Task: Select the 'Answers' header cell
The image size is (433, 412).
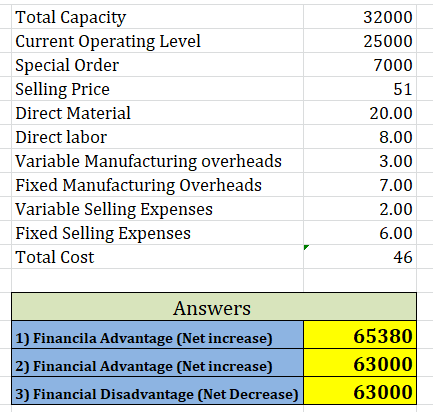Action: click(x=214, y=307)
